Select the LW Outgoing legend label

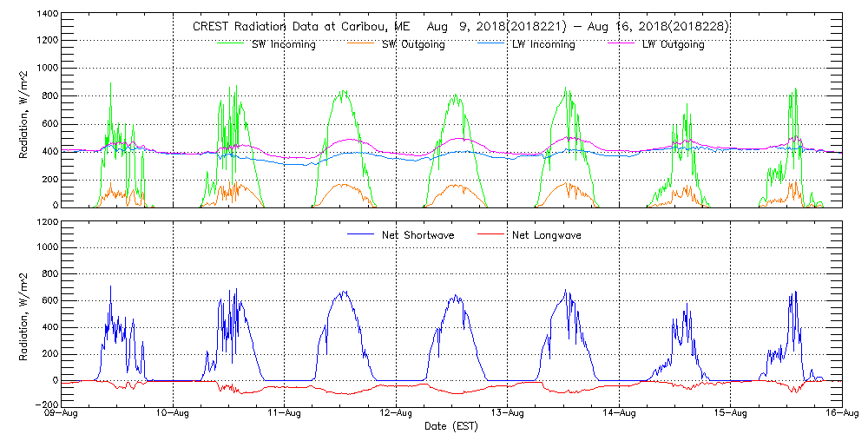673,45
